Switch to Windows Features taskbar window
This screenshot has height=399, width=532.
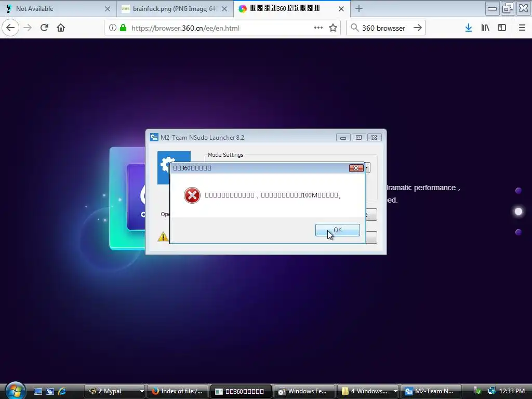coord(304,391)
